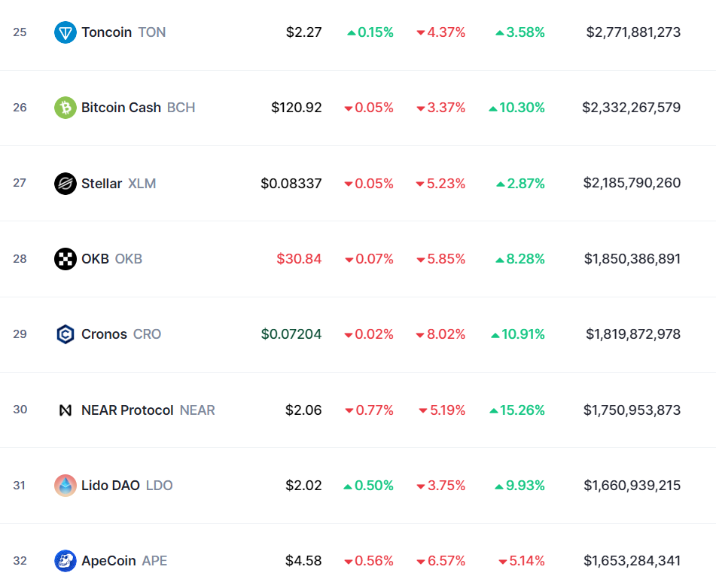Click Bitcoin Cash market cap $2,332,267,579
The width and height of the screenshot is (716, 588).
click(632, 108)
